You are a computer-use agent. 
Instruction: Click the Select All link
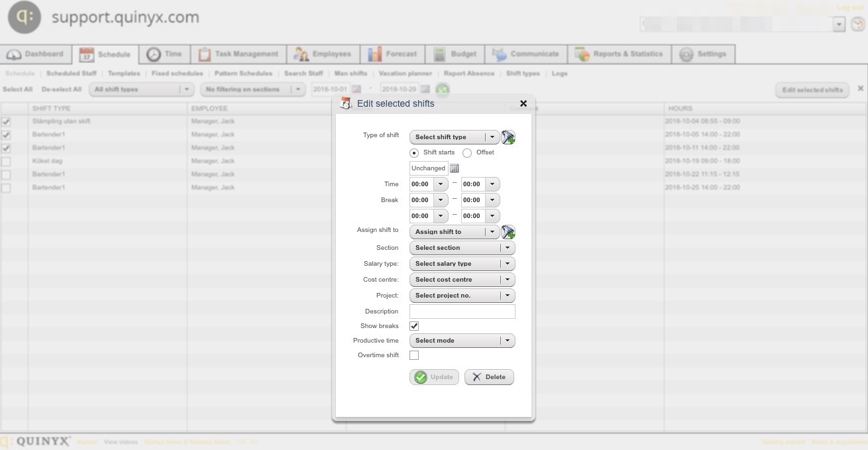[x=18, y=89]
